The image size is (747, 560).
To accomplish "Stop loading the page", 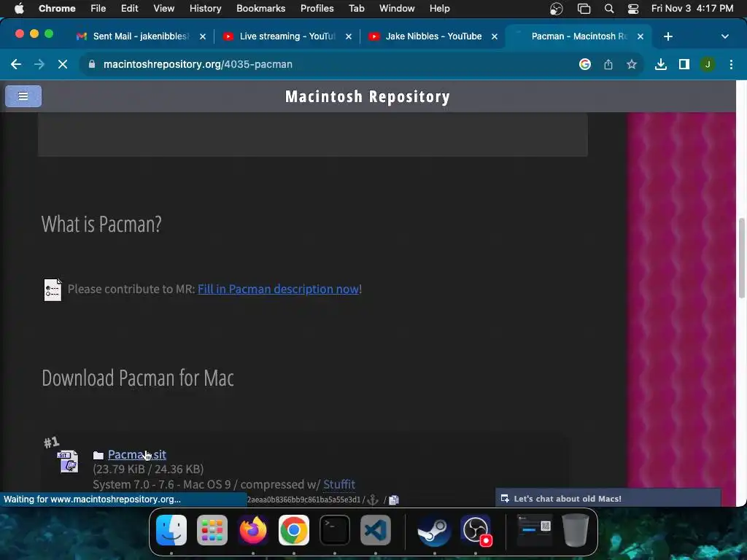I will [63, 64].
